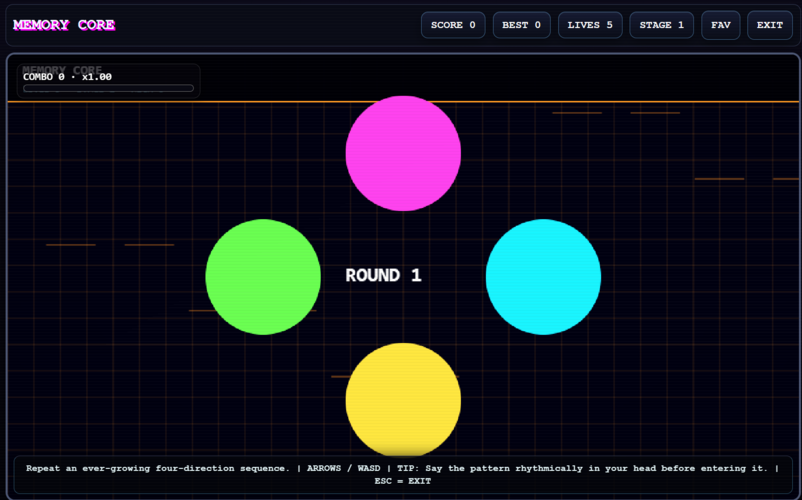Click the BEST 0 indicator
The width and height of the screenshot is (802, 500).
[521, 25]
